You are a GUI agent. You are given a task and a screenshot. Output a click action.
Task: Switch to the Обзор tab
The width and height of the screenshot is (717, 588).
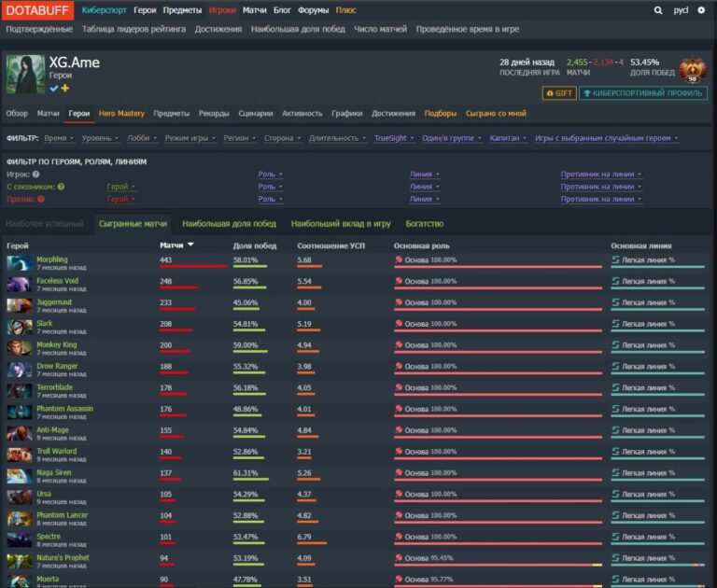(17, 113)
